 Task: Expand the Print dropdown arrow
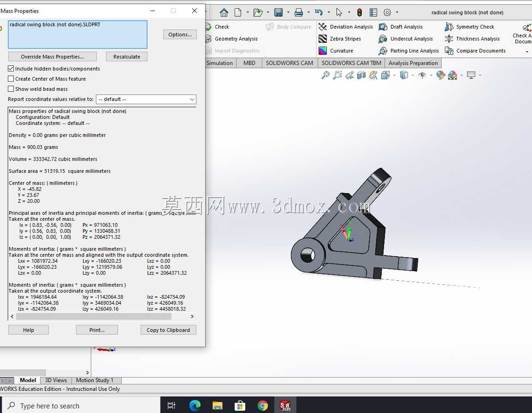308,12
